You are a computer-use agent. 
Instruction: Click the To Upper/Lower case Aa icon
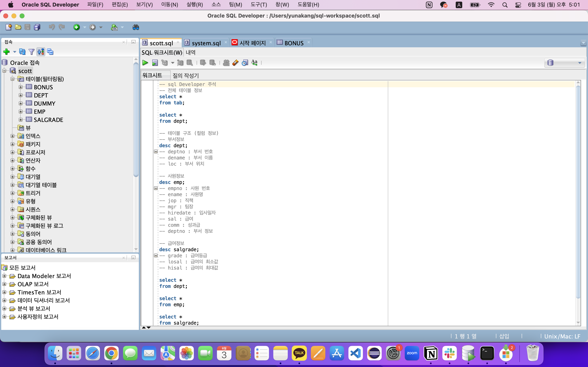coord(254,63)
